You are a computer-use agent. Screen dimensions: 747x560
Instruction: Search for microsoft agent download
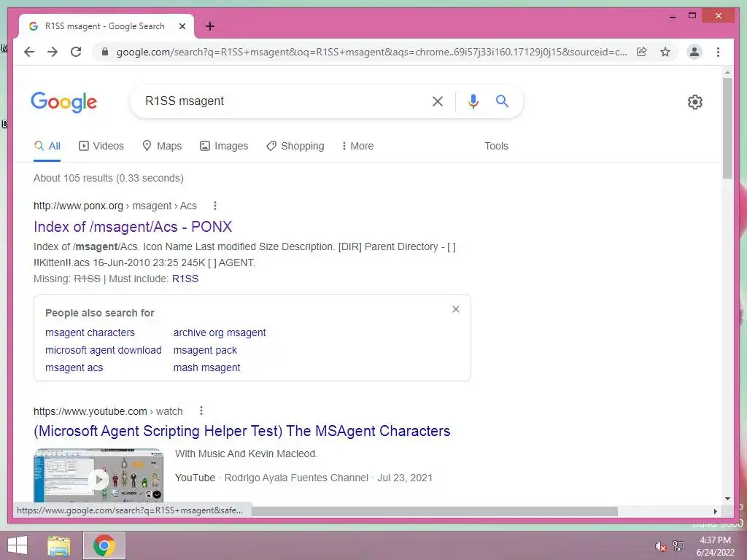point(104,351)
